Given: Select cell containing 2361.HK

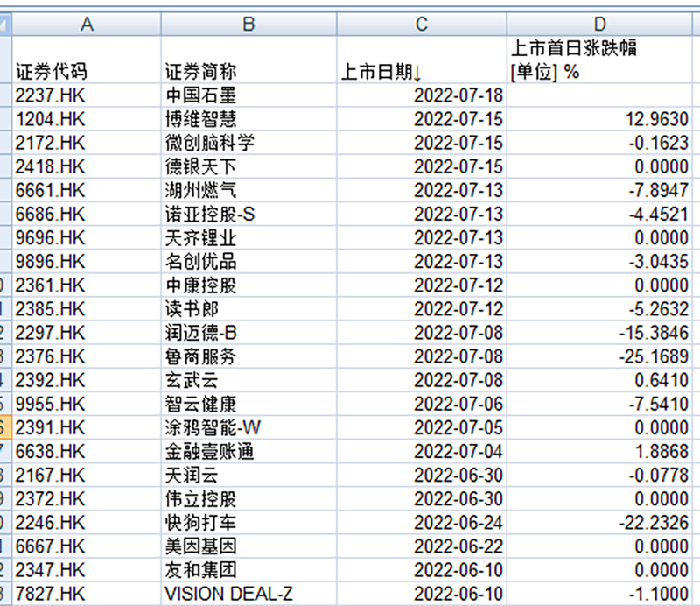Looking at the screenshot, I should click(x=87, y=285).
